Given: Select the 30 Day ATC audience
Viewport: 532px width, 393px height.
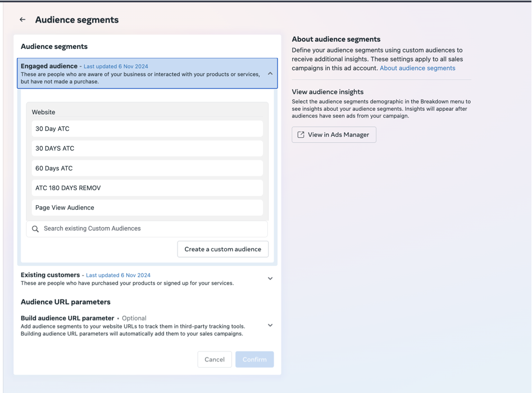Looking at the screenshot, I should [x=147, y=129].
